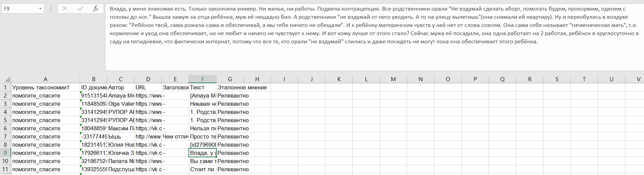644x175 pixels.
Task: Select column D header
Action: (148, 79)
